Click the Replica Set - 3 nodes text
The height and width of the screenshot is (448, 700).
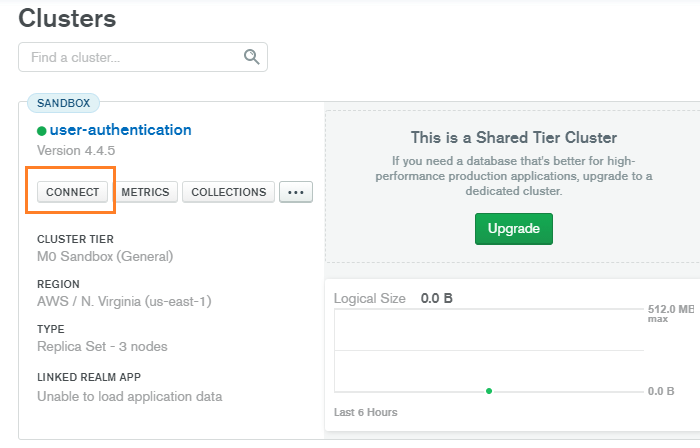102,346
